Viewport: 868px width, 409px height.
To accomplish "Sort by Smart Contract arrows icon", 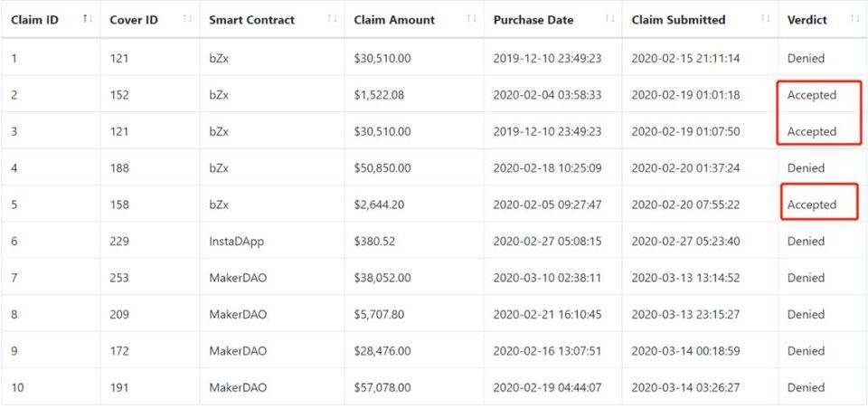I will 332,19.
